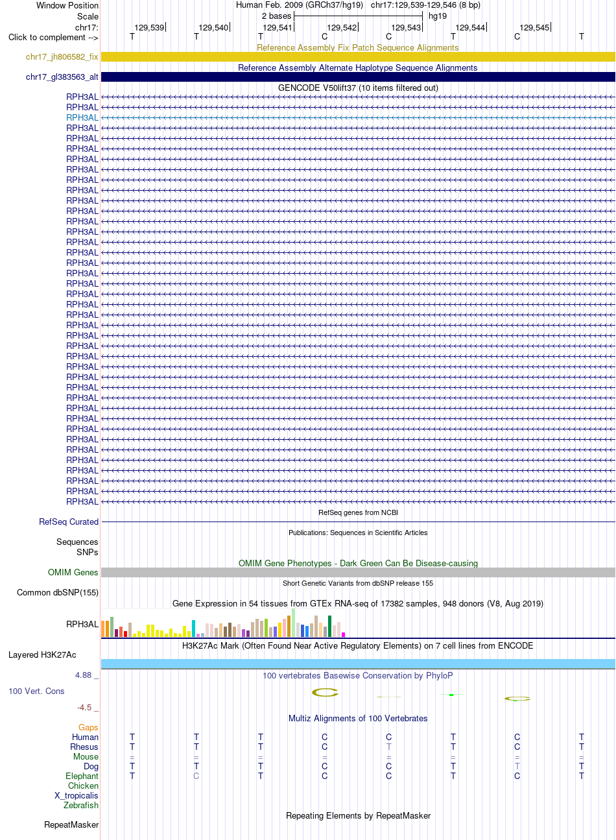Click the gray T base in the Dog row

517,767
